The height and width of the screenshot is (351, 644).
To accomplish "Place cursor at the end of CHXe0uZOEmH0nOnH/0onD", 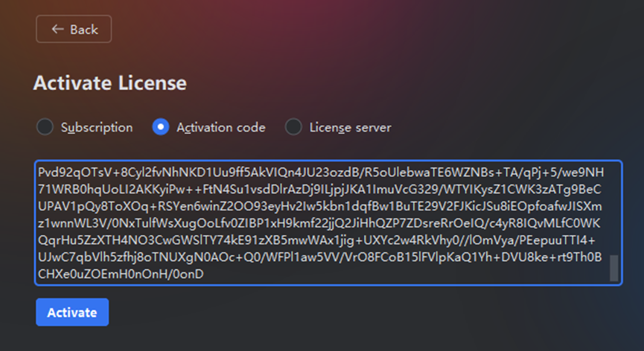I will point(204,274).
